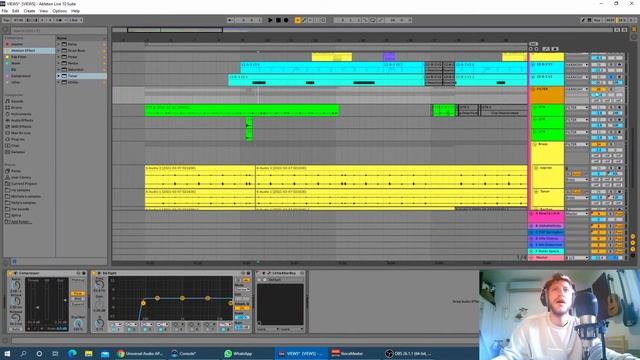The width and height of the screenshot is (640, 360).
Task: Open the Options menu
Action: click(x=60, y=11)
